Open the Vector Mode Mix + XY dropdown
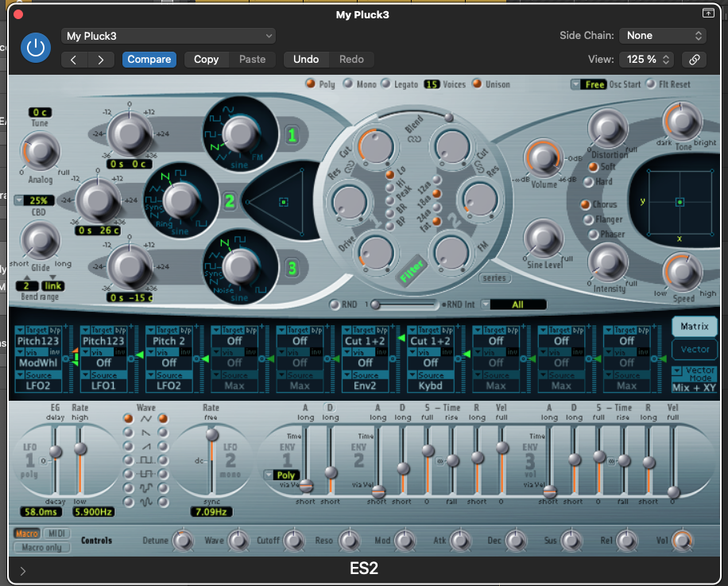728x586 pixels. click(x=694, y=379)
